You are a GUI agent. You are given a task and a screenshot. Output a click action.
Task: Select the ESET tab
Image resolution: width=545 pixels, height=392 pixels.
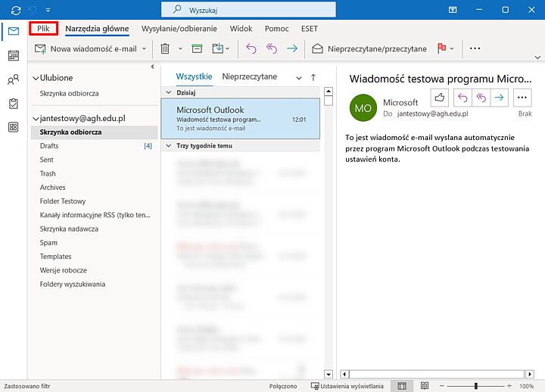point(310,29)
